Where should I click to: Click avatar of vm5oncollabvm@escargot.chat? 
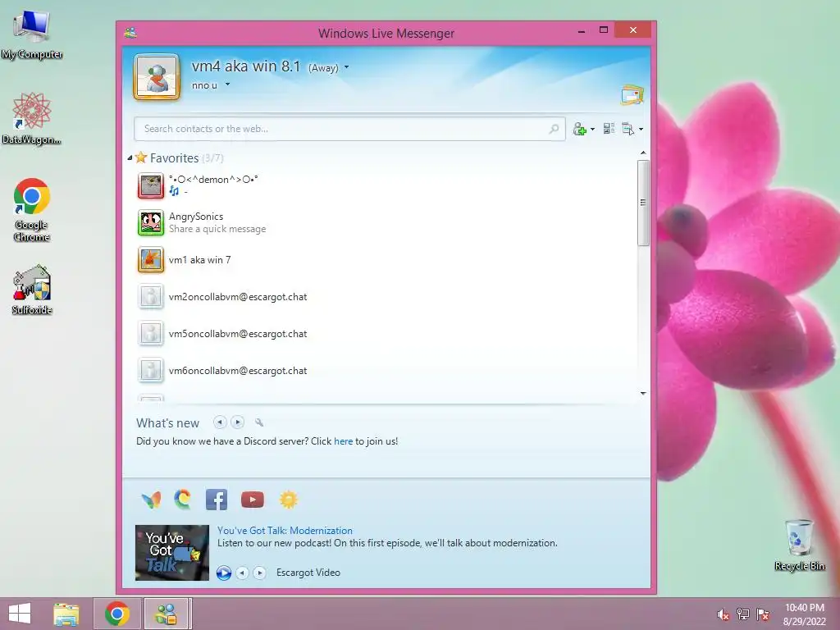(151, 334)
